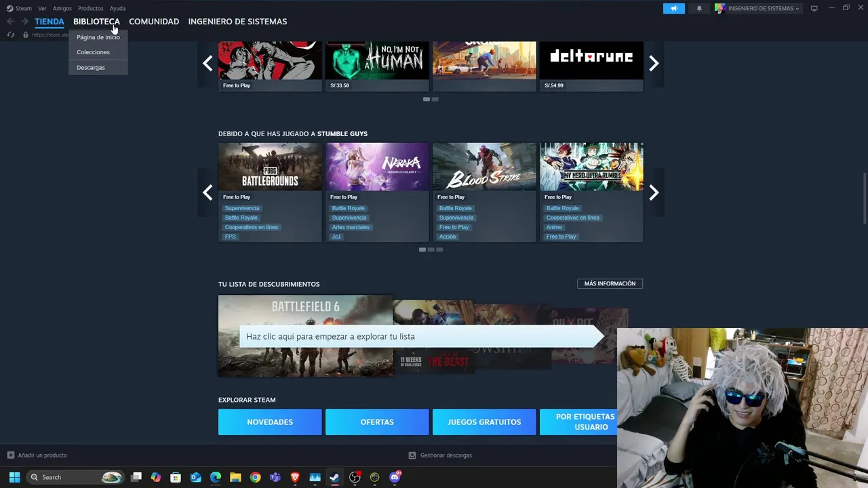Image resolution: width=868 pixels, height=488 pixels.
Task: Click Artes marciales tag under Naraka
Action: pyautogui.click(x=351, y=227)
